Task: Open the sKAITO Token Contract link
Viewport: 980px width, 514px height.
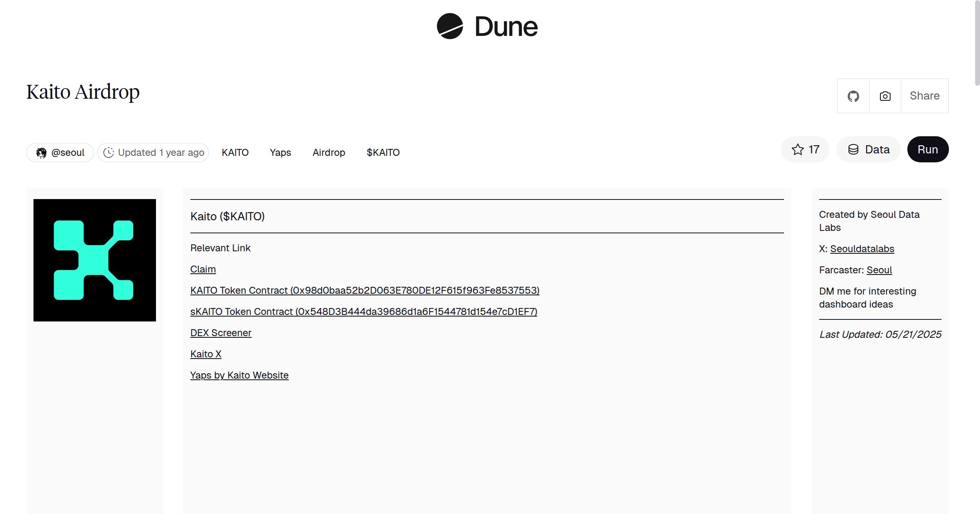Action: (x=363, y=311)
